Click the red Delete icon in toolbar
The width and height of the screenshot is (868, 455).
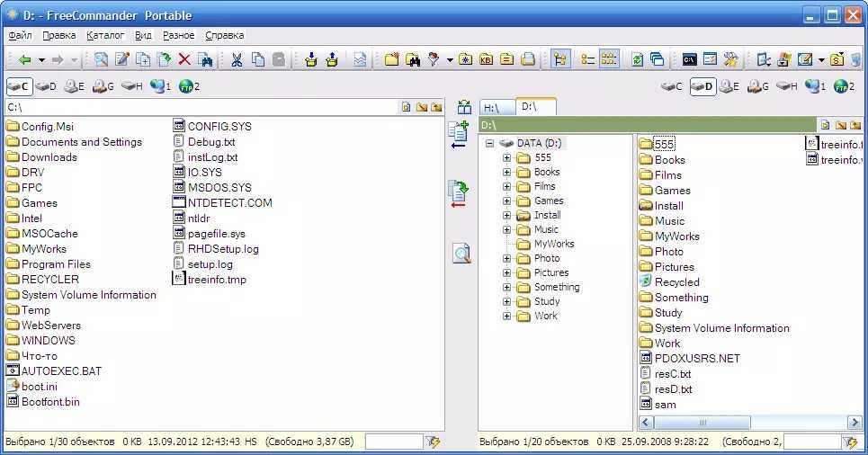[x=184, y=60]
